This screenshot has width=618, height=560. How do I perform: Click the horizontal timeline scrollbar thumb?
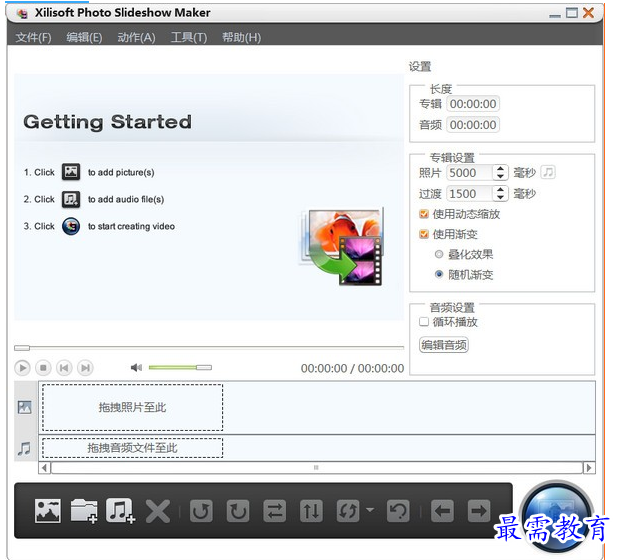pos(316,468)
